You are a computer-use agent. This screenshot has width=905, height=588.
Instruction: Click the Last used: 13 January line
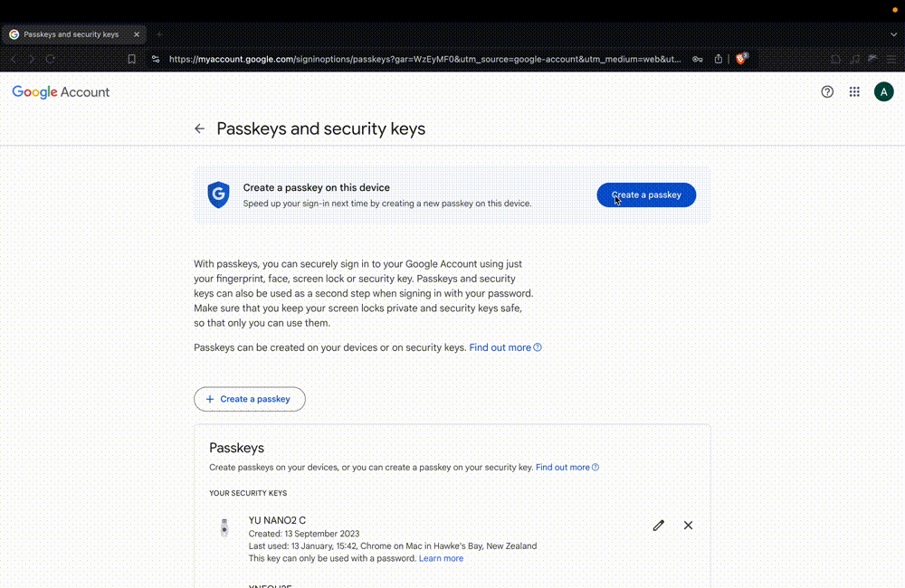click(x=393, y=545)
